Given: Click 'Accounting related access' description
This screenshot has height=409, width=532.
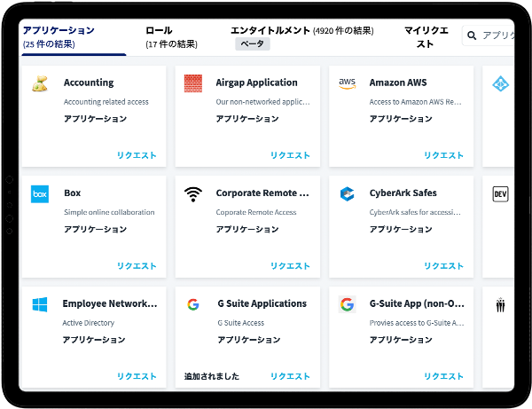Looking at the screenshot, I should click(106, 102).
